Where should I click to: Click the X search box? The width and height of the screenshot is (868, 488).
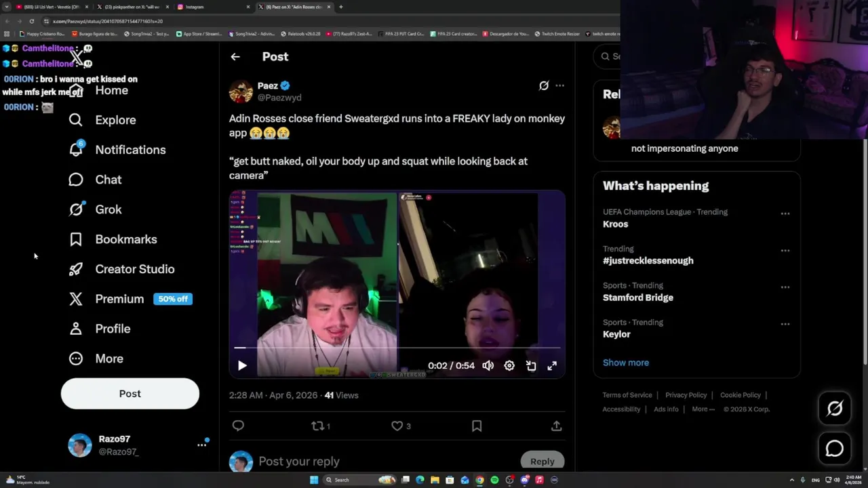coord(608,56)
